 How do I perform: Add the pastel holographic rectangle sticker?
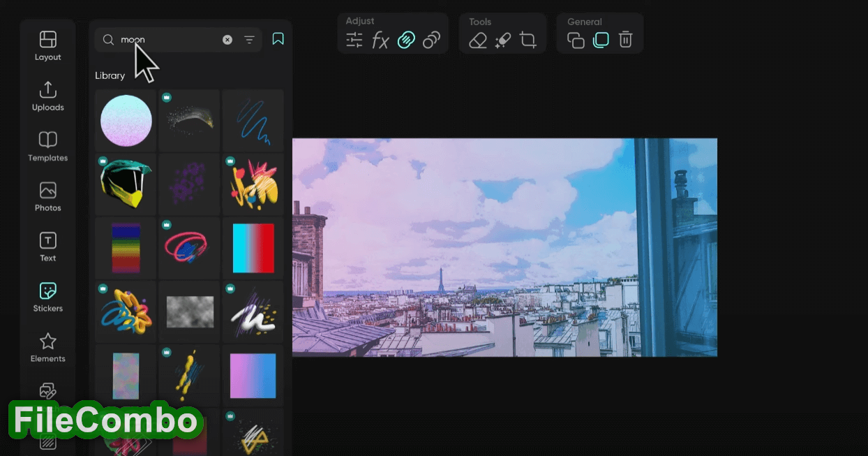[x=126, y=375]
